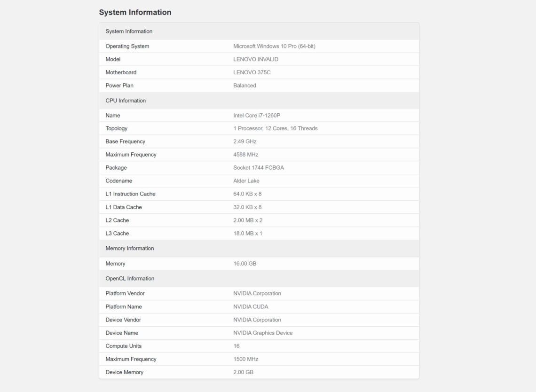The image size is (536, 392).
Task: Click the Base Frequency value 2.49 GHz
Action: (245, 141)
